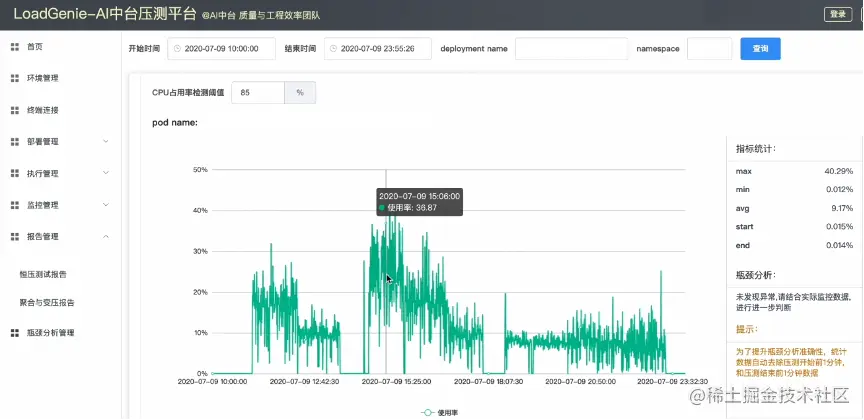The height and width of the screenshot is (420, 864).
Task: Collapse the 报告管理 submenu chevron
Action: click(106, 236)
